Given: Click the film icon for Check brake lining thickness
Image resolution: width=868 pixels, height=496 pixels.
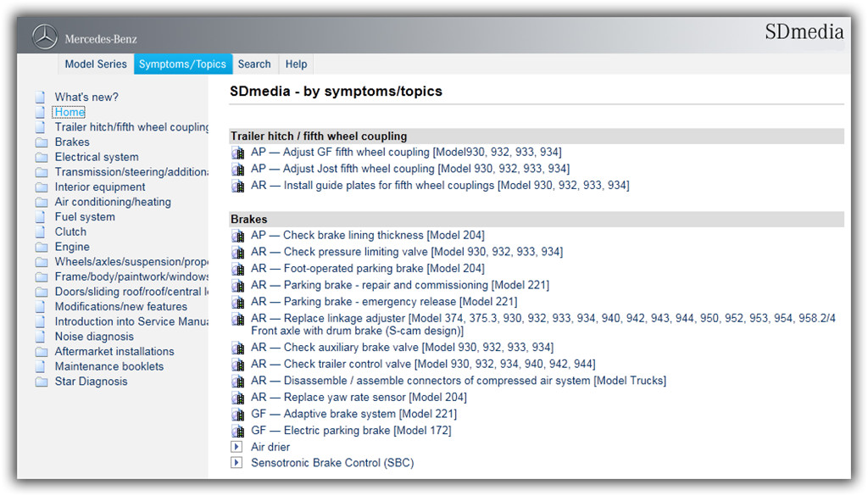Looking at the screenshot, I should coord(237,236).
